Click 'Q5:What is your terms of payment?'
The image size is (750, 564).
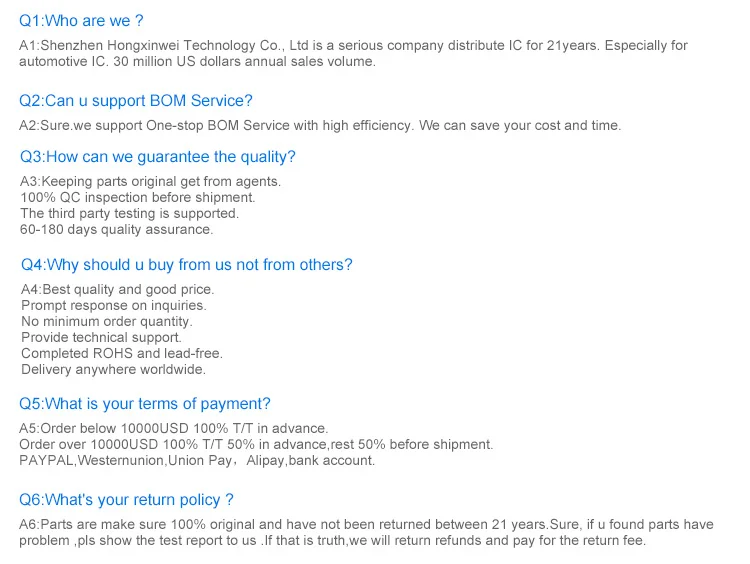pos(145,404)
